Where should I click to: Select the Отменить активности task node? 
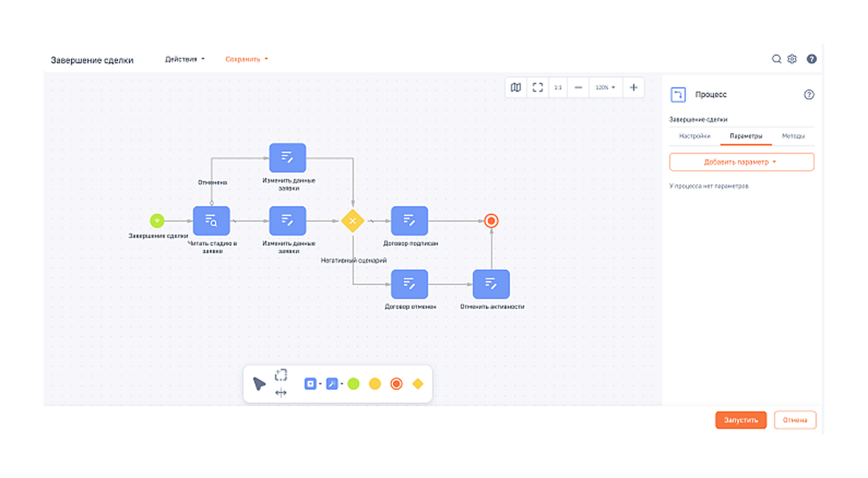click(x=491, y=284)
